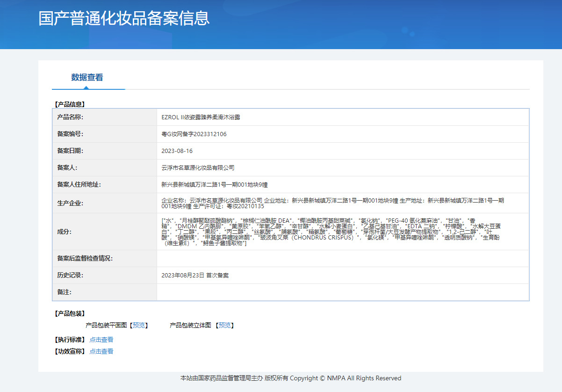Image resolution: width=562 pixels, height=392 pixels.
Task: Click the empty 备案后监督检查情况 value cell
Action: tap(342, 258)
